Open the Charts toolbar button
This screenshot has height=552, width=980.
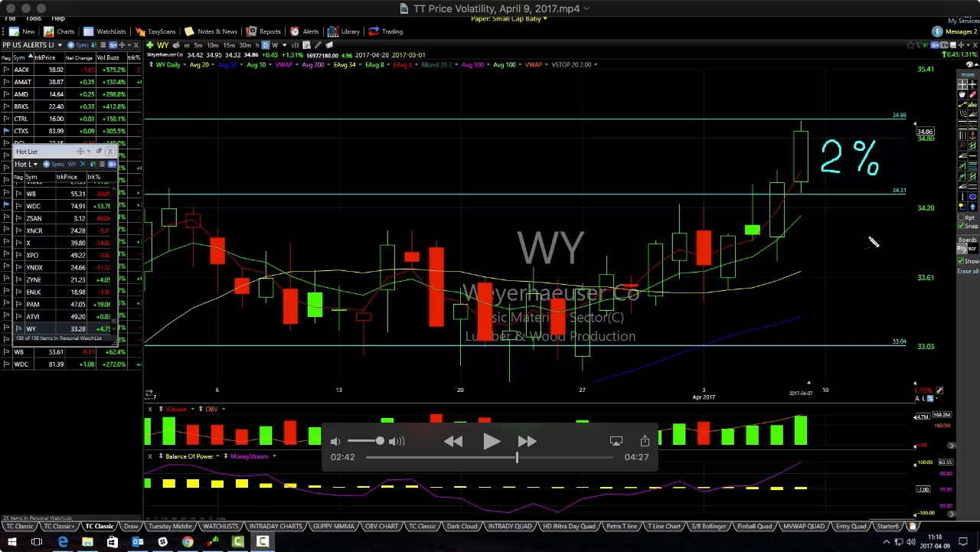[60, 31]
